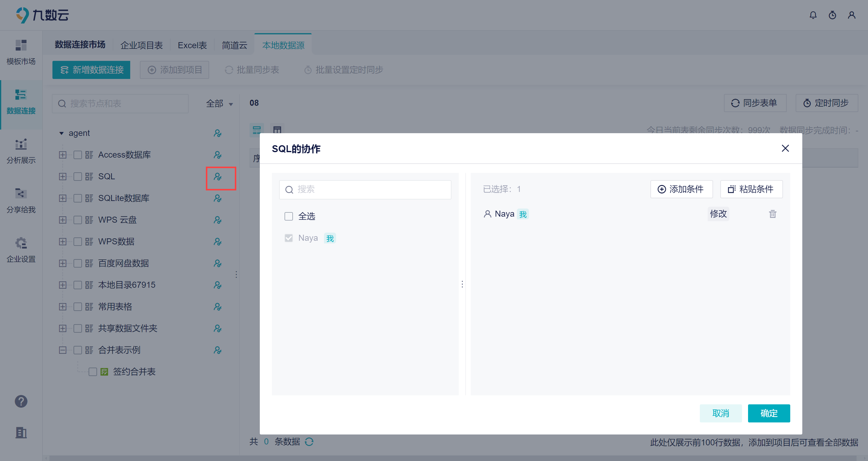Viewport: 868px width, 461px height.
Task: Check the 全选 checkbox
Action: click(289, 216)
